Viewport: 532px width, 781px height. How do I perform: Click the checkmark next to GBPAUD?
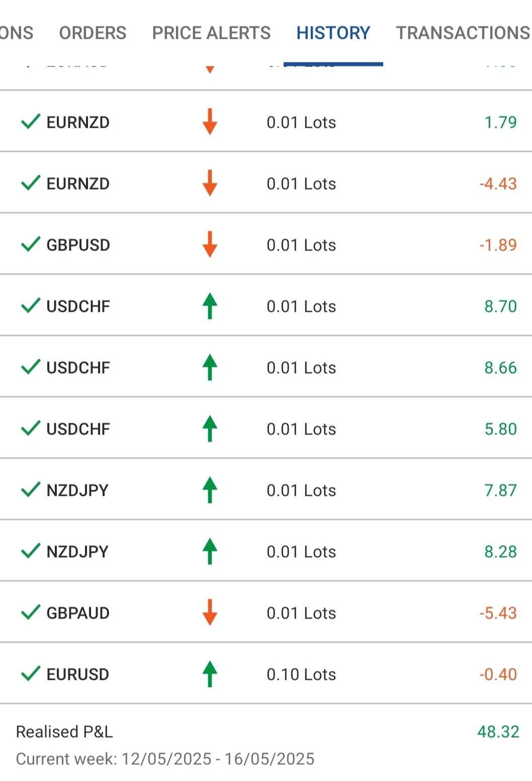(31, 613)
